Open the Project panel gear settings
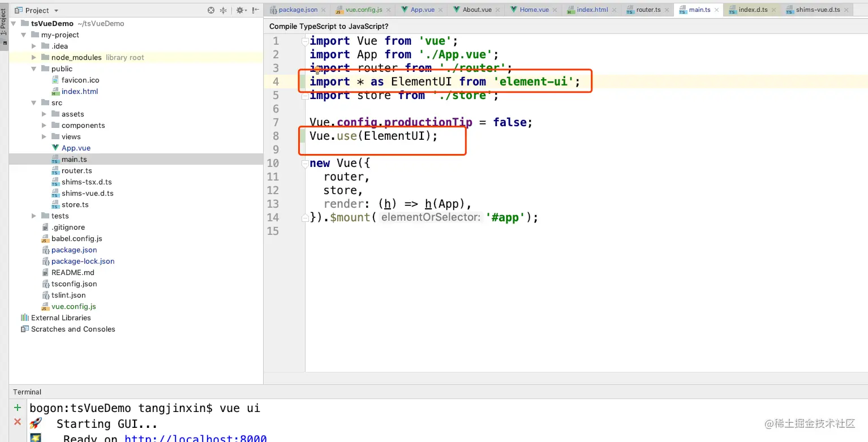868x442 pixels. click(241, 10)
